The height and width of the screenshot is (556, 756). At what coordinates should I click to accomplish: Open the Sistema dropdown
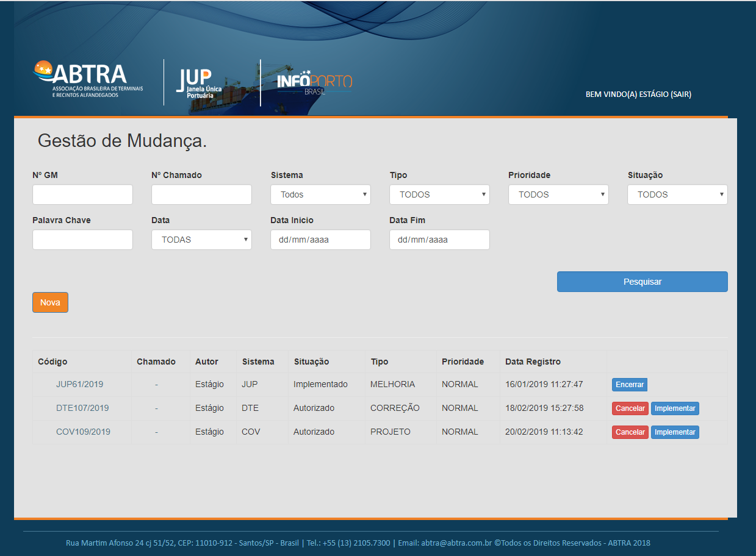point(320,194)
